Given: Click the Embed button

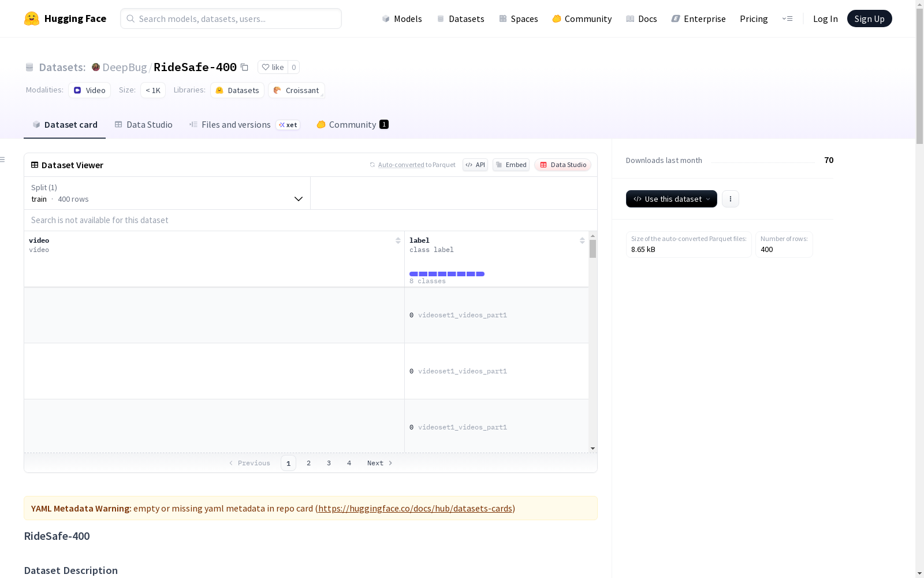Looking at the screenshot, I should (511, 165).
